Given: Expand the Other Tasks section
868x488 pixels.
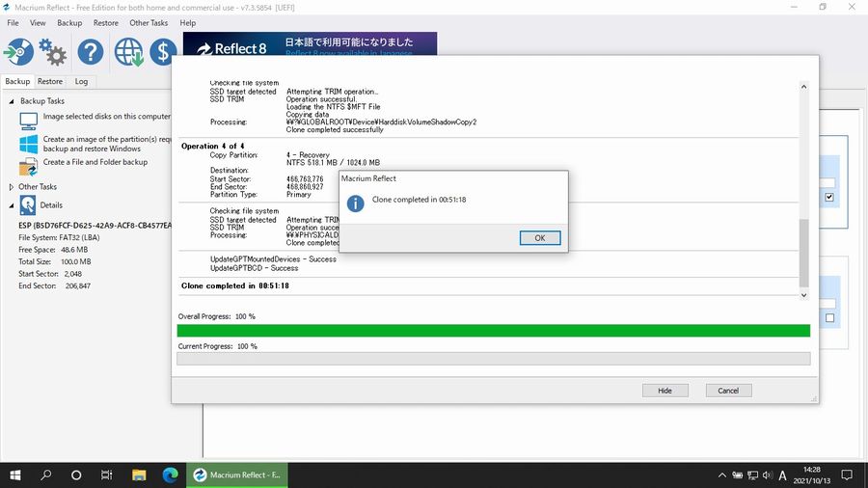Looking at the screenshot, I should pos(11,187).
